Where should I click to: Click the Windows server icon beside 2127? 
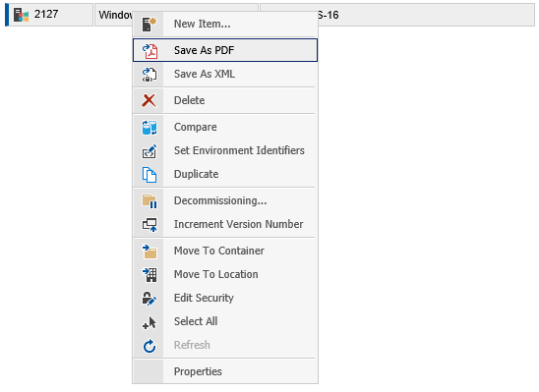(x=21, y=15)
